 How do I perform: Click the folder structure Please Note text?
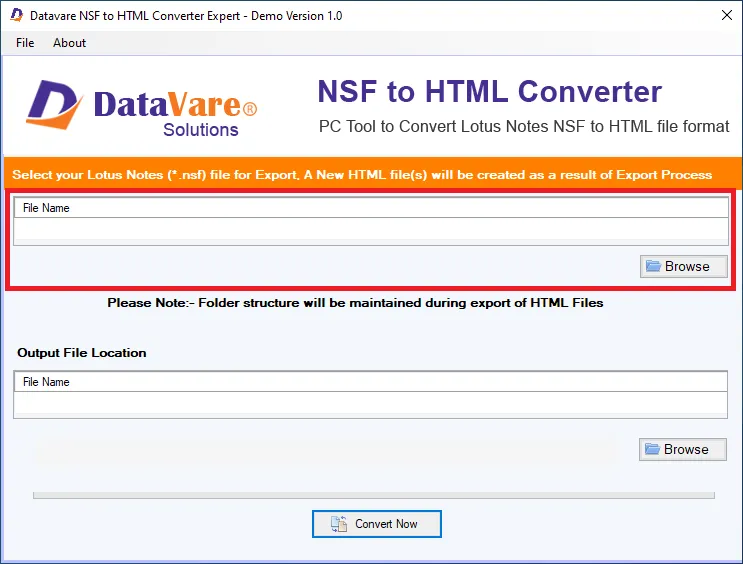tap(355, 302)
